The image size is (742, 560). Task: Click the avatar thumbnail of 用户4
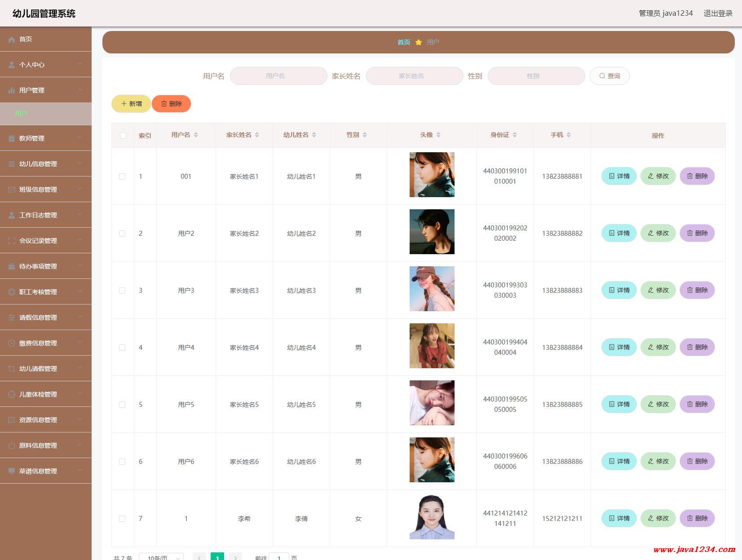pyautogui.click(x=432, y=346)
